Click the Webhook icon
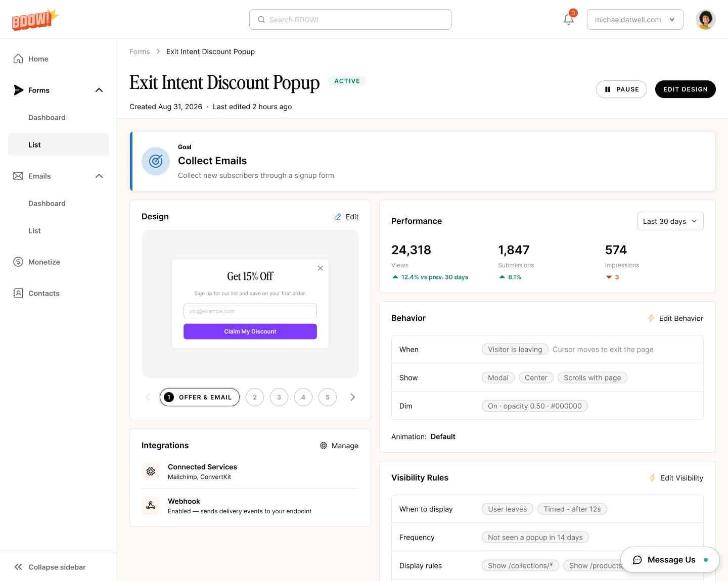 click(151, 505)
